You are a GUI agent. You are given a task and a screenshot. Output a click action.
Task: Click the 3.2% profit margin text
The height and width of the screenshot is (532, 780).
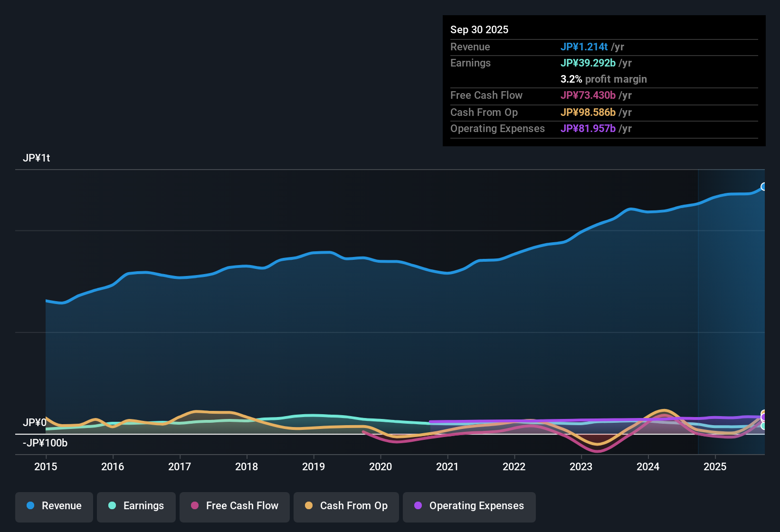coord(603,79)
